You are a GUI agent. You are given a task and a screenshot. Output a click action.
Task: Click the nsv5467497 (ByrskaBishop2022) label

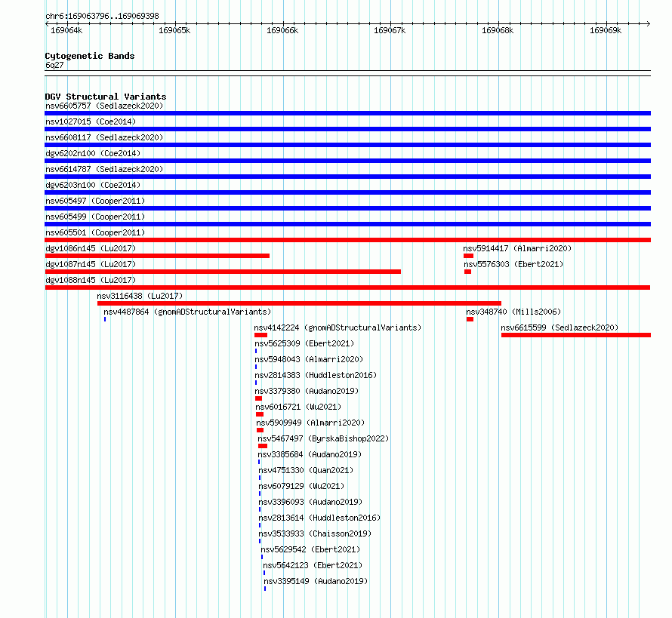click(x=323, y=438)
